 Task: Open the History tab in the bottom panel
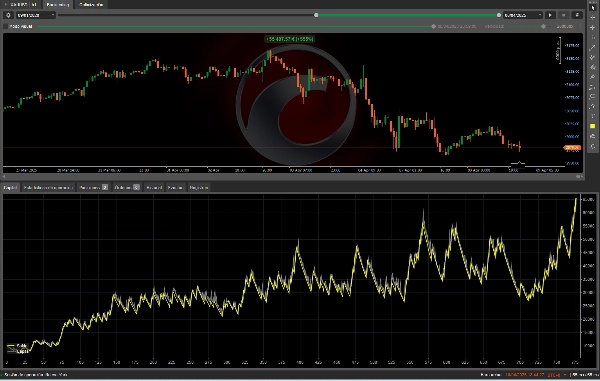pos(154,187)
